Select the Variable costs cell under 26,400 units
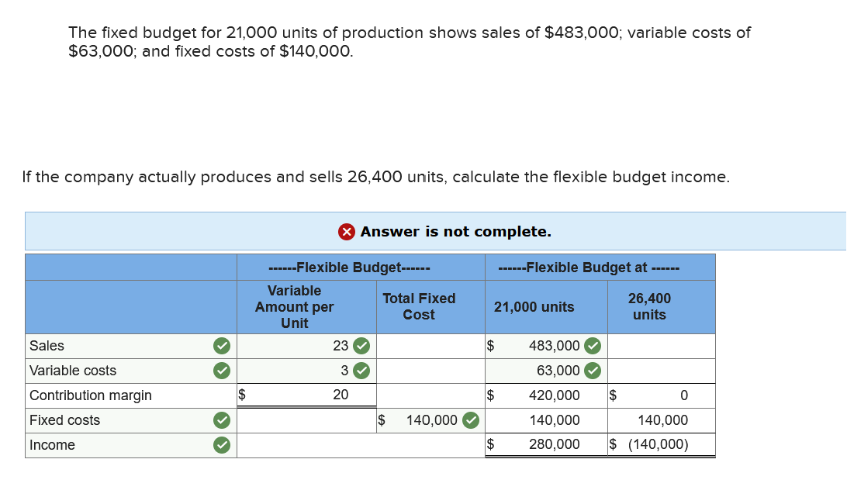This screenshot has height=504, width=847. (661, 371)
